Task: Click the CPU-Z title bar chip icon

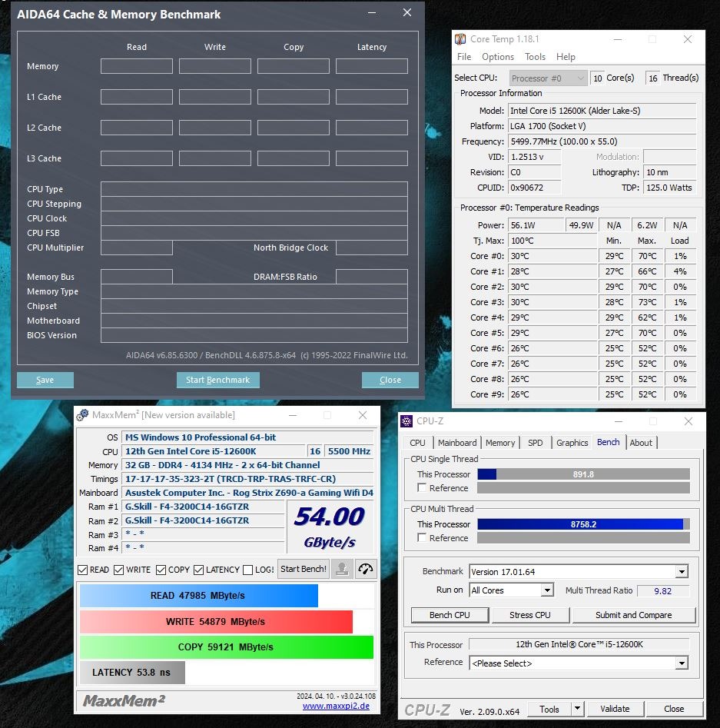Action: click(406, 421)
